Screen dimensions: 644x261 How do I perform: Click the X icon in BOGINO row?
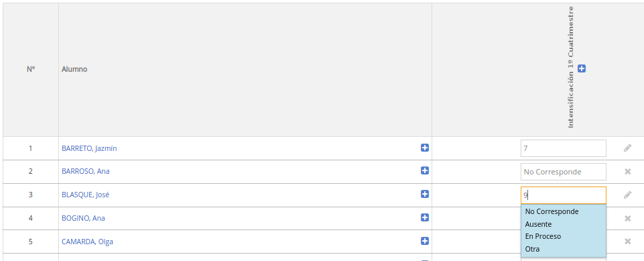click(627, 218)
